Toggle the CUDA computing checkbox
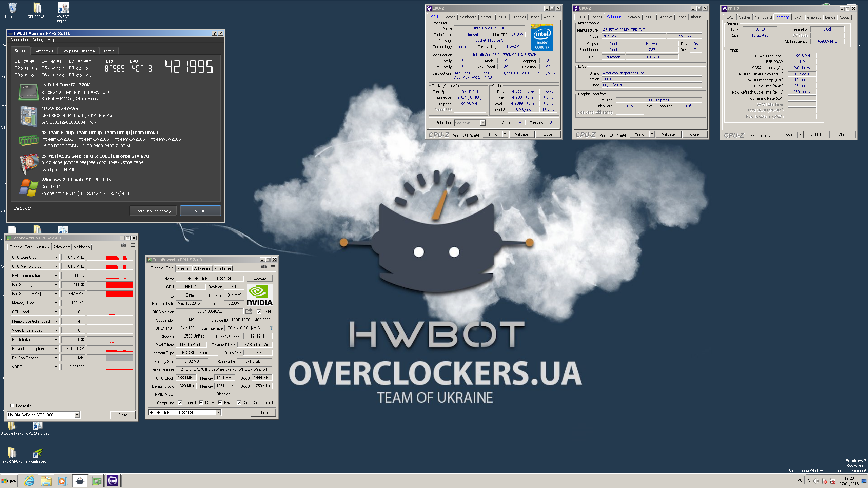868x488 pixels. pos(201,403)
